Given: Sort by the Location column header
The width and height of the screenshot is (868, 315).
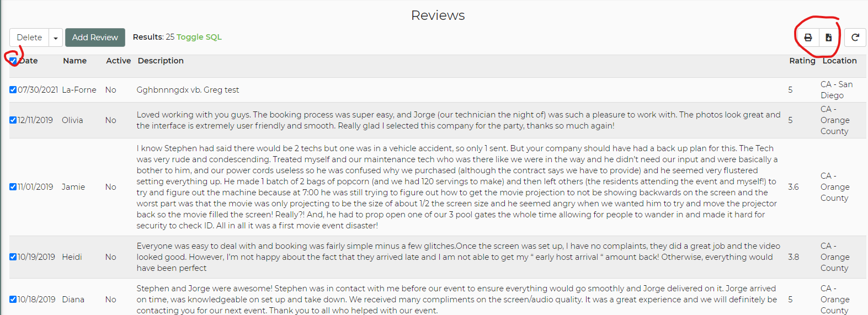Looking at the screenshot, I should pyautogui.click(x=839, y=61).
